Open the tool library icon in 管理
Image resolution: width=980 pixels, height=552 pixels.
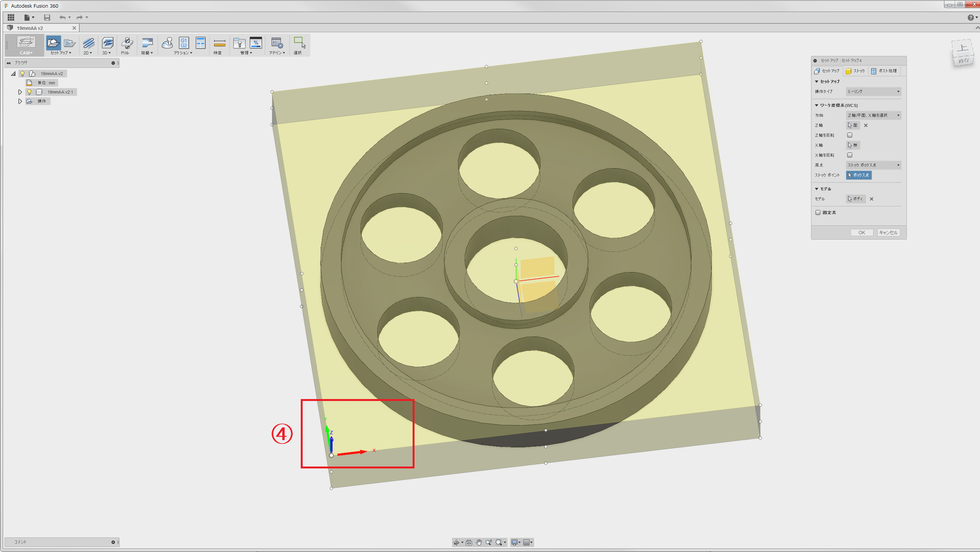tap(239, 43)
